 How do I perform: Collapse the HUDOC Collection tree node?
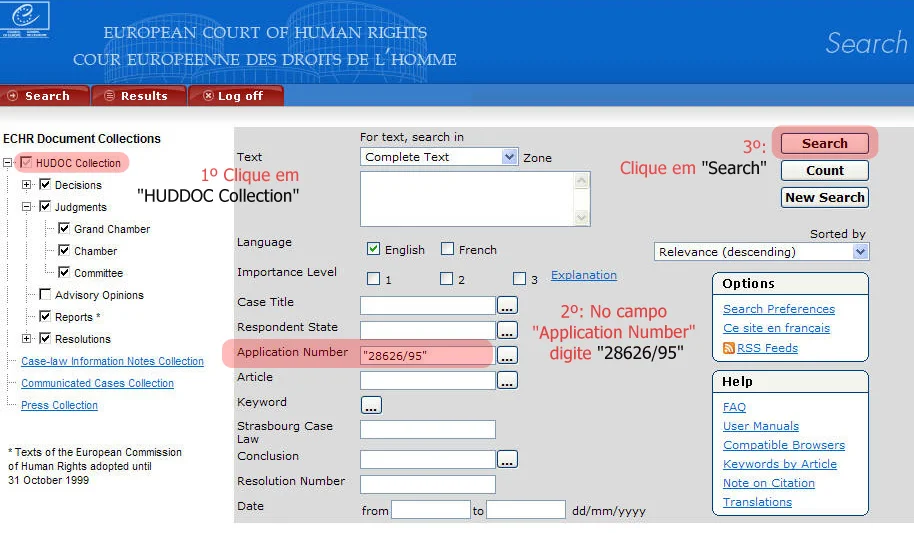8,163
